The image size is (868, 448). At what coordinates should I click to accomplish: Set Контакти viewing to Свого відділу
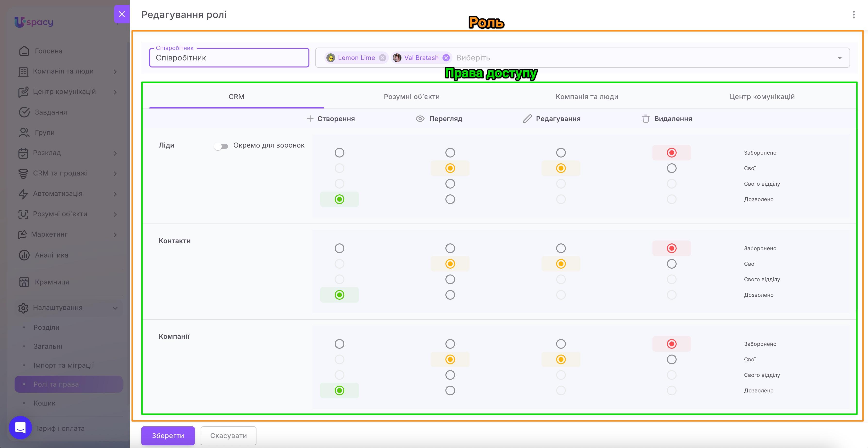coord(450,279)
